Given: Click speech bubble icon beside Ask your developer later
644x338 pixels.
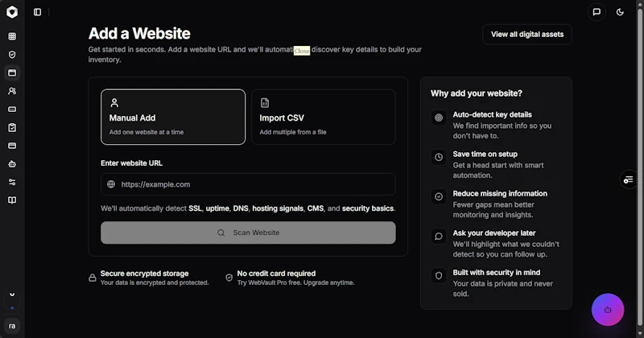Looking at the screenshot, I should [x=439, y=236].
